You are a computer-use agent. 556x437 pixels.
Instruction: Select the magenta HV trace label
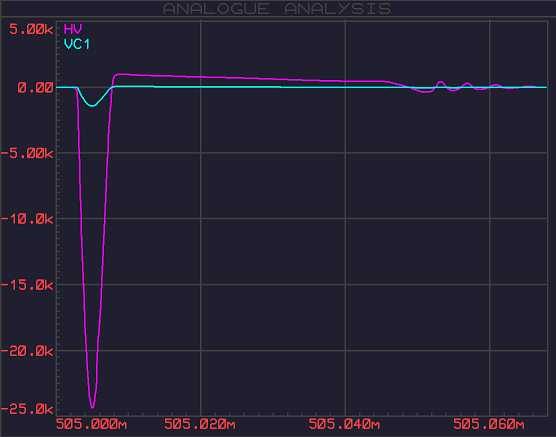73,29
